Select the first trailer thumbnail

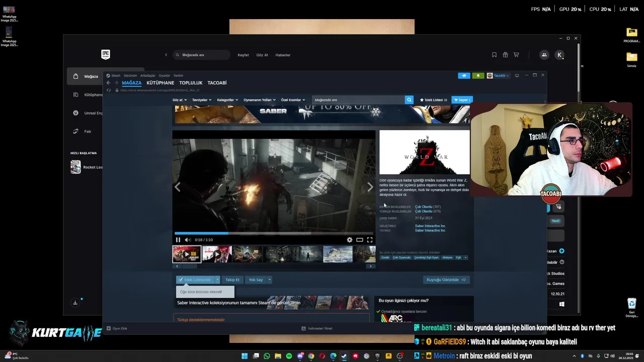pyautogui.click(x=187, y=254)
